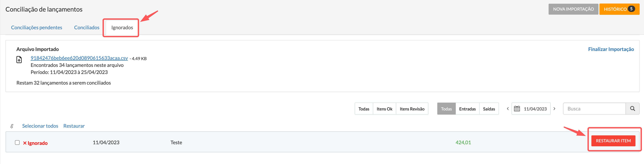This screenshot has height=164, width=644.
Task: Click the arrow icon beside Selecionar todos
Action: tap(12, 126)
